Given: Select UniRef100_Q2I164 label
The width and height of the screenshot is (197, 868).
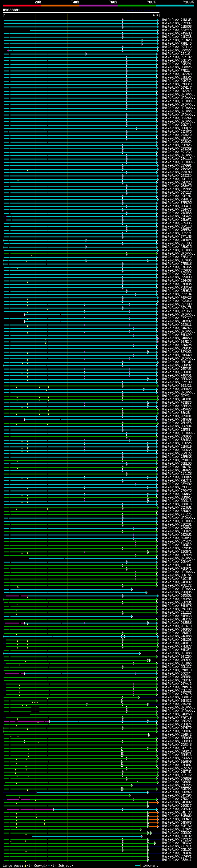Looking at the screenshot, I should pos(177,54).
